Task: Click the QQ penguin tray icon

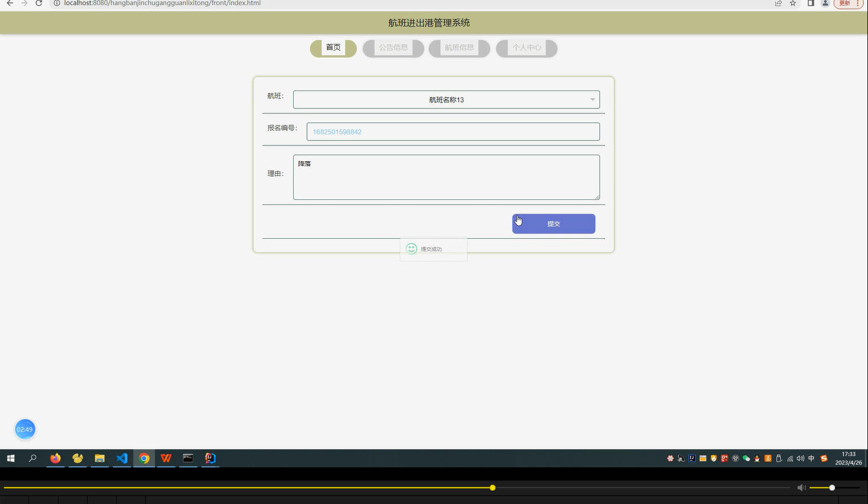Action: point(757,458)
